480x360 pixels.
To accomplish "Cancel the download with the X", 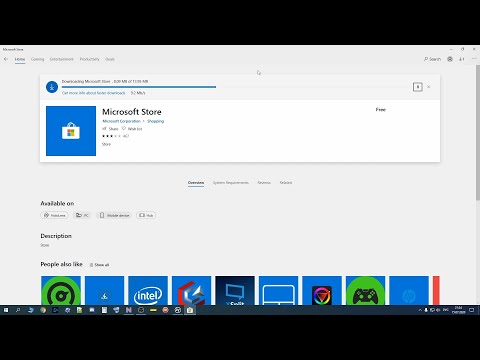I will pyautogui.click(x=429, y=87).
